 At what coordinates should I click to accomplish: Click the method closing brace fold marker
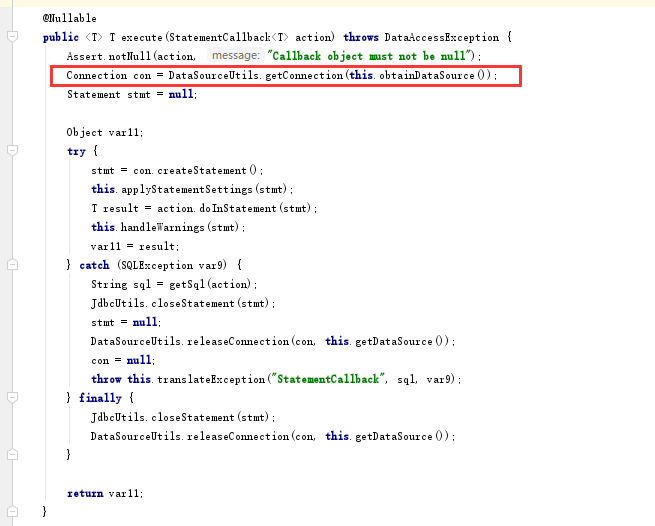(13, 511)
